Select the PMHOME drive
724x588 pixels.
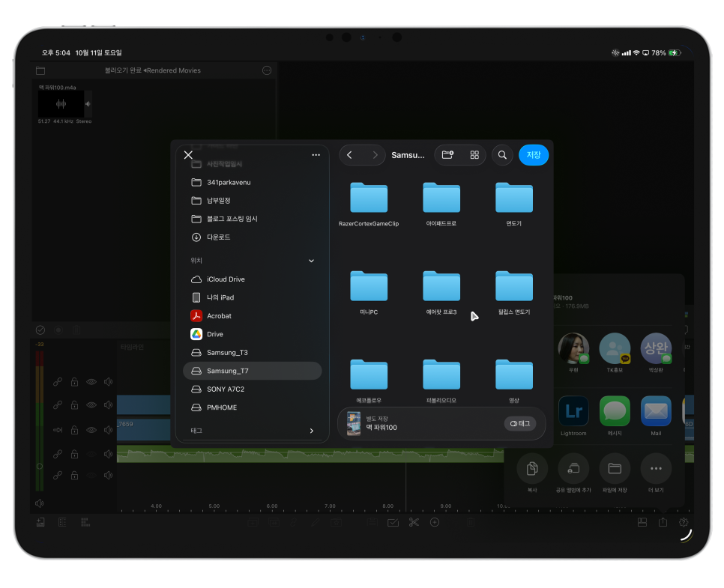point(252,407)
